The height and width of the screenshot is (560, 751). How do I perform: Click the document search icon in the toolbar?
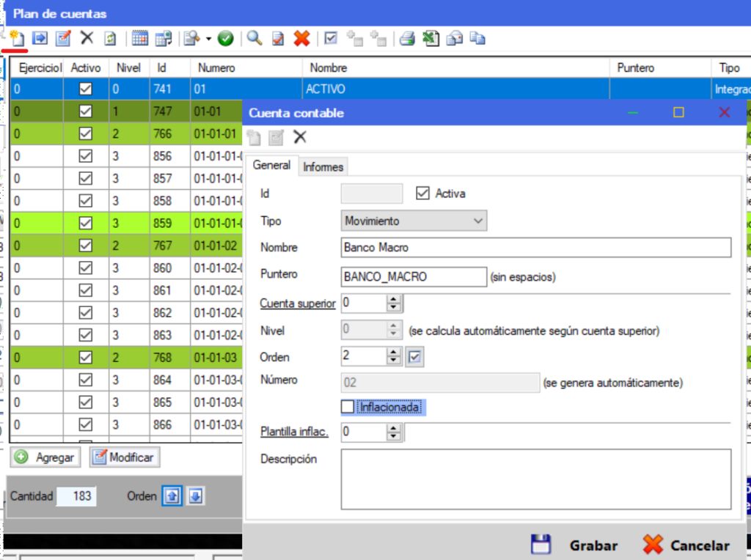[x=192, y=38]
